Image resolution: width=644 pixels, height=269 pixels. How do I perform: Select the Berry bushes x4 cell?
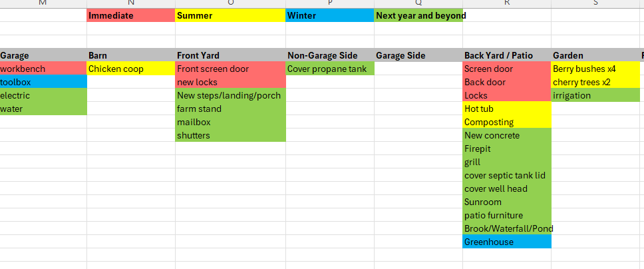[595, 69]
